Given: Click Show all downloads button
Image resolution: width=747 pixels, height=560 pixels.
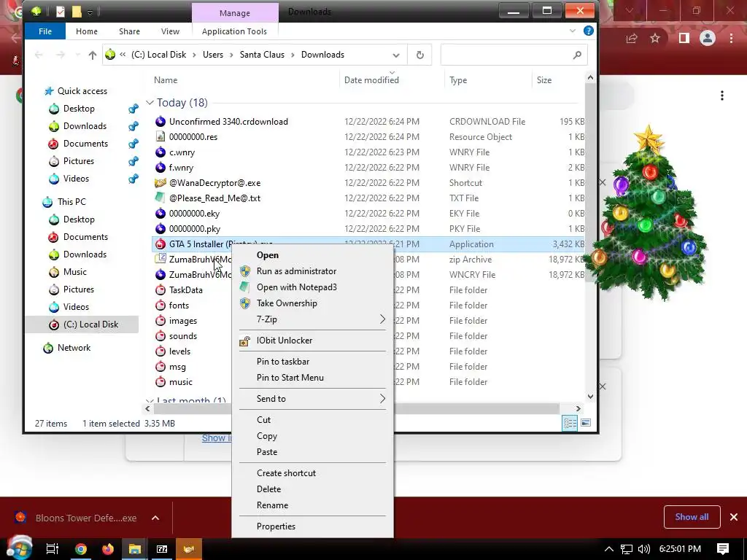Looking at the screenshot, I should (x=692, y=517).
